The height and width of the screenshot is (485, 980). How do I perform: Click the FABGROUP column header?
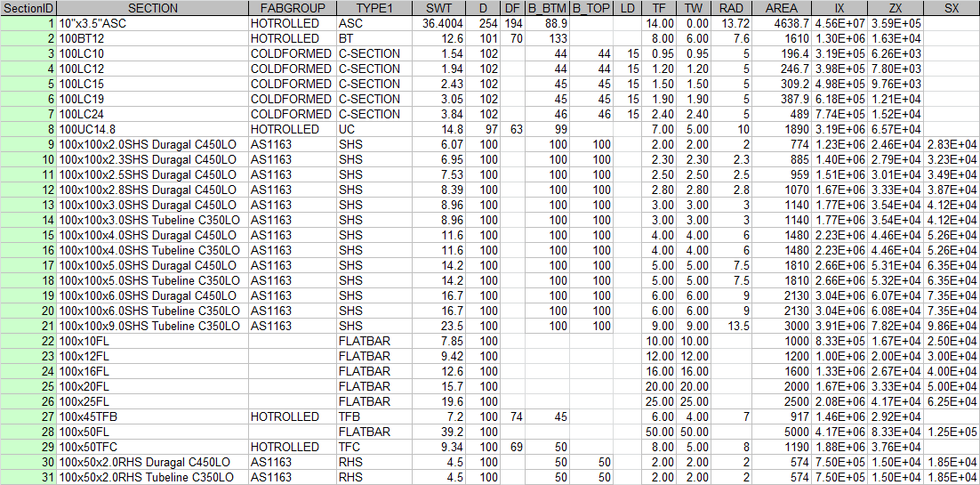[293, 8]
